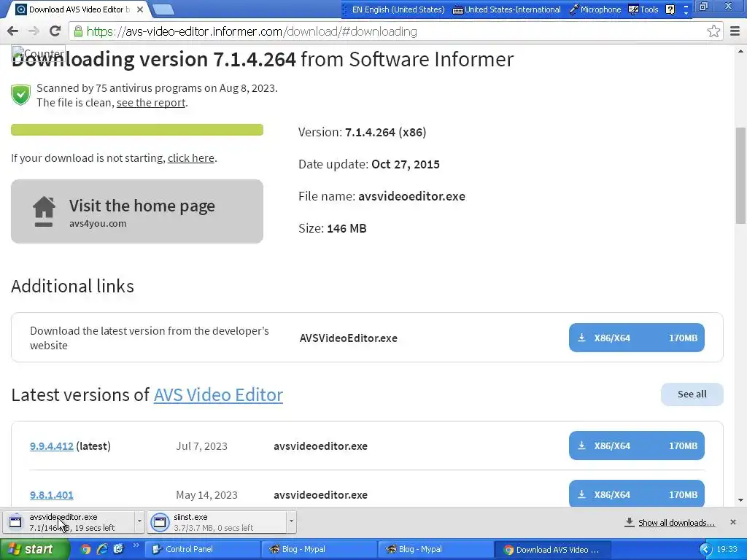Viewport: 747px width, 560px height.
Task: Open the language bar Tools menu
Action: pyautogui.click(x=643, y=9)
